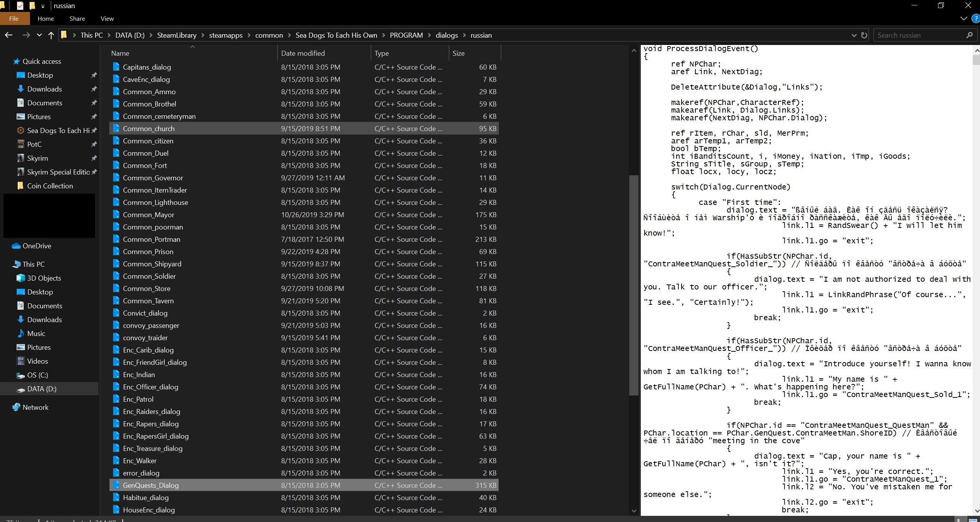980x522 pixels.
Task: Open the pinned Skyrim Special Edition folder
Action: (x=58, y=172)
